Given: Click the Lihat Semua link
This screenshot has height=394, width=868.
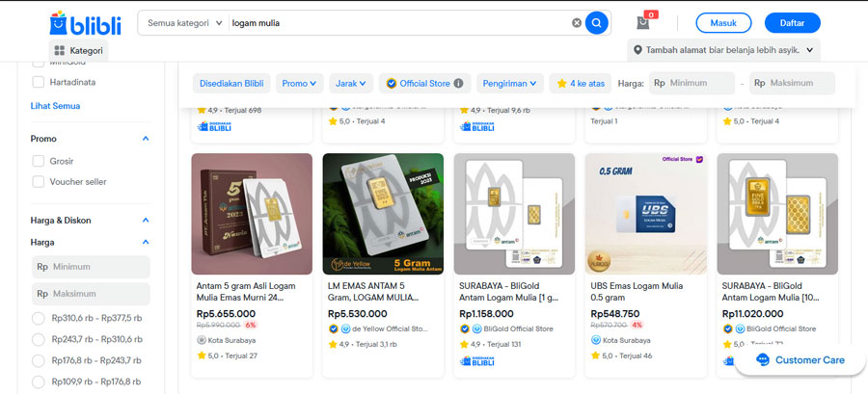Looking at the screenshot, I should pos(55,106).
